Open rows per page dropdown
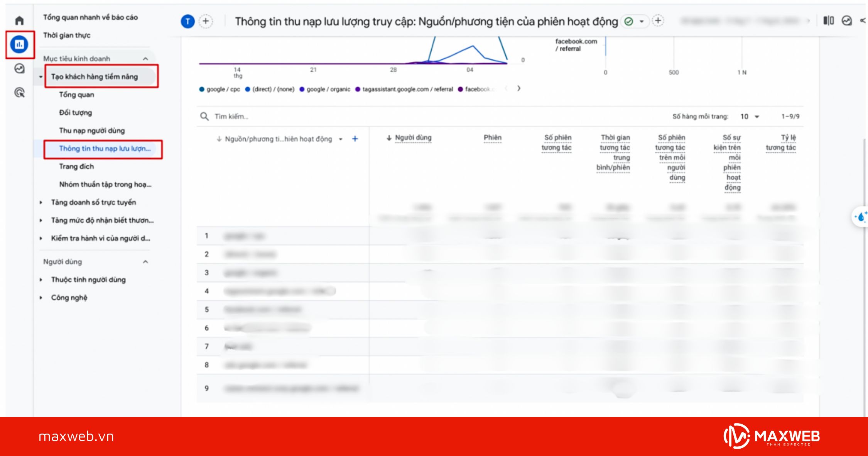This screenshot has width=868, height=456. [750, 117]
